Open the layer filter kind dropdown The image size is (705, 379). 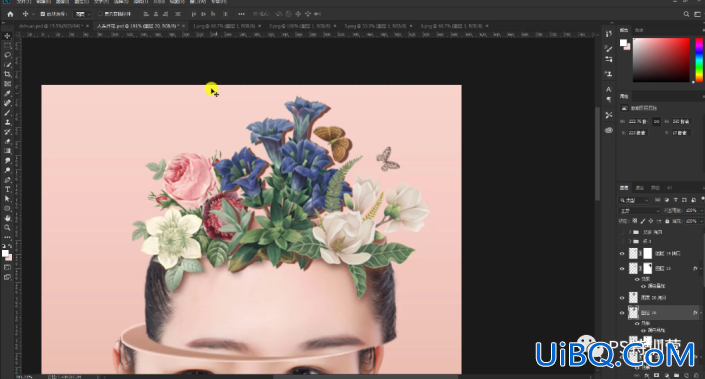point(634,200)
